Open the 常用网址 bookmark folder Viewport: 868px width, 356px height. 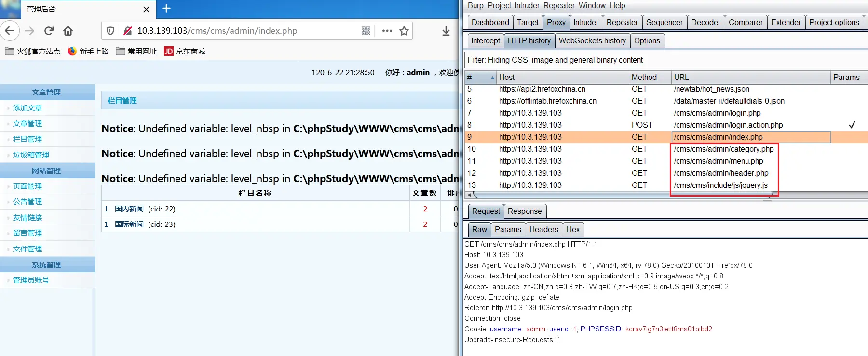136,51
